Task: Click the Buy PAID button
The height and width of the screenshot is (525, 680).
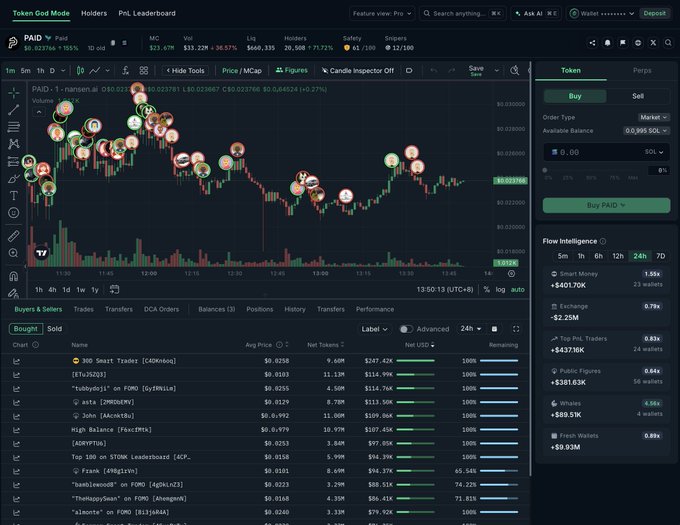Action: point(606,205)
